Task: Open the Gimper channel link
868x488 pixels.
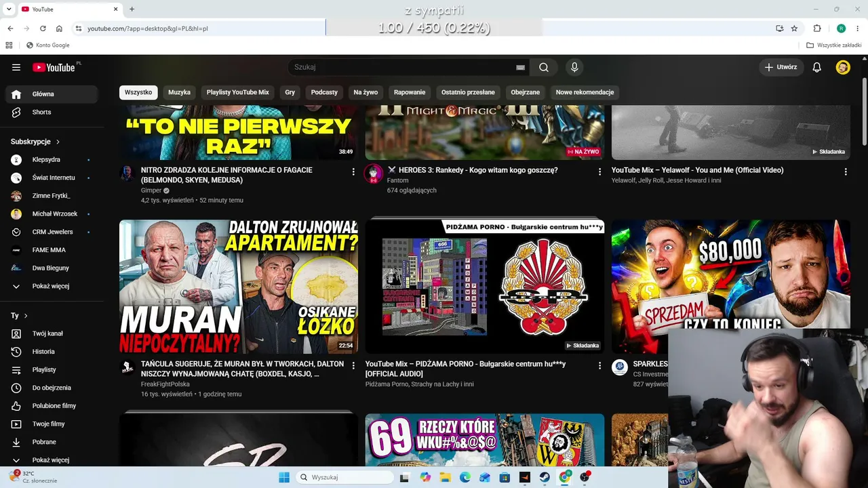Action: tap(151, 190)
